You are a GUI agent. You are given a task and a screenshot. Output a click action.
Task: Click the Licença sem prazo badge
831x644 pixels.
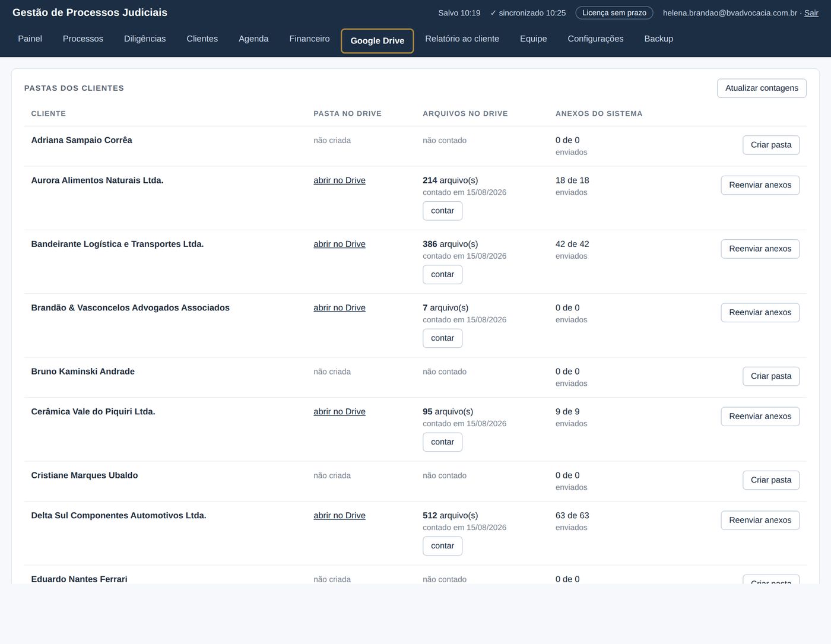click(614, 12)
